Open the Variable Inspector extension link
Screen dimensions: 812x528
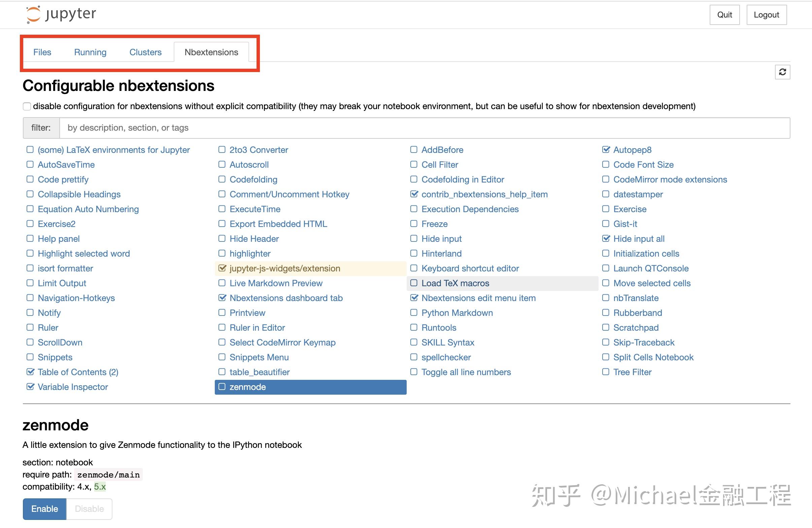point(73,387)
